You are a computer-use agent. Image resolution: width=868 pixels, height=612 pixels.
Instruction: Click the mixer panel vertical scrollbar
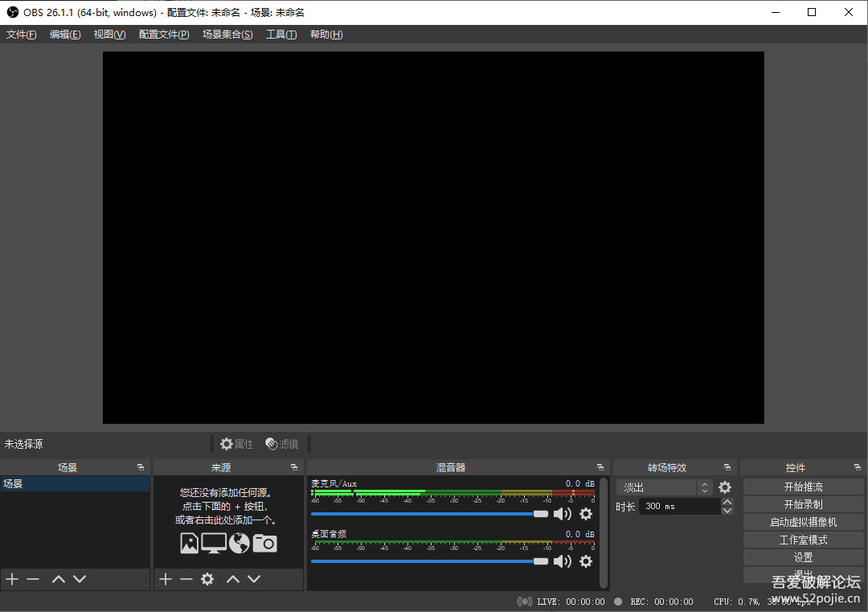[x=604, y=533]
